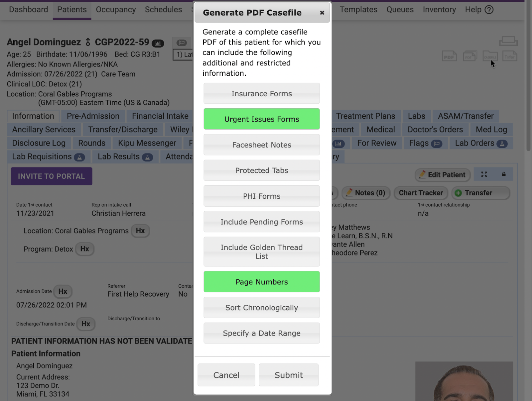Click the multi-page PDF icon

pyautogui.click(x=470, y=56)
